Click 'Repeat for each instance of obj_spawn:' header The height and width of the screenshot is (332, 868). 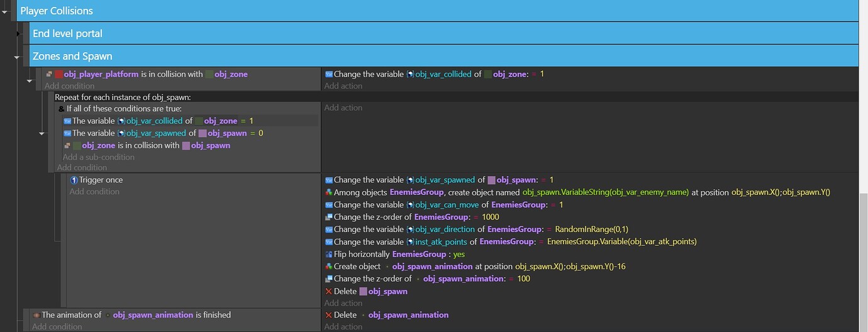click(123, 97)
